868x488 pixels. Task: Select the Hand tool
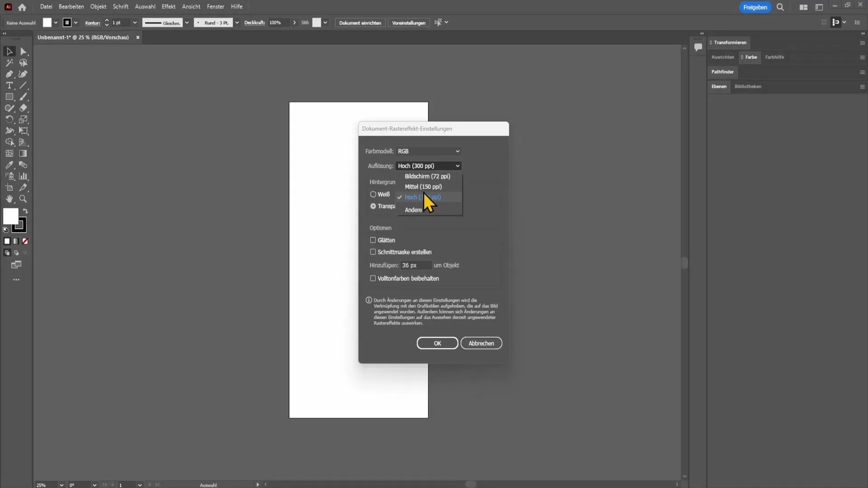tap(9, 199)
